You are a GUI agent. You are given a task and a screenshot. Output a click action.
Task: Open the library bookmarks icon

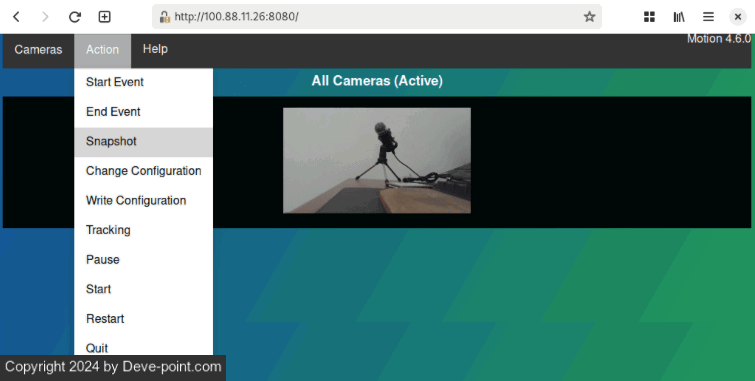[679, 17]
